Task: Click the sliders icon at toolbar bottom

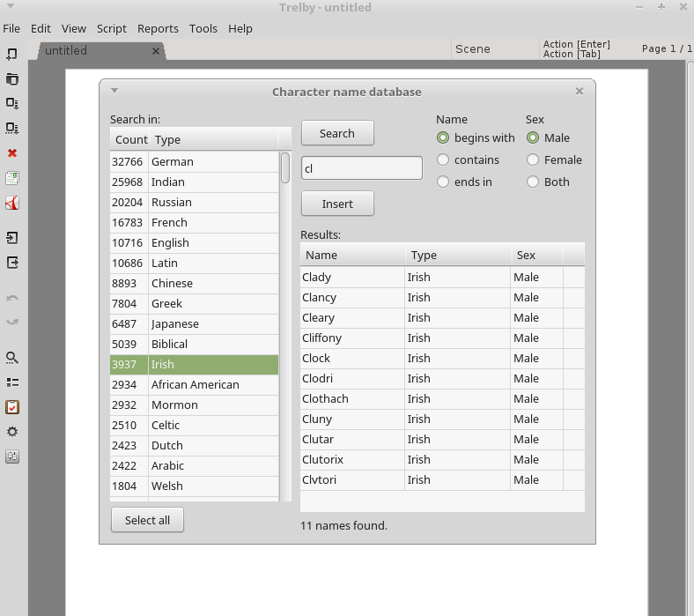Action: (12, 456)
